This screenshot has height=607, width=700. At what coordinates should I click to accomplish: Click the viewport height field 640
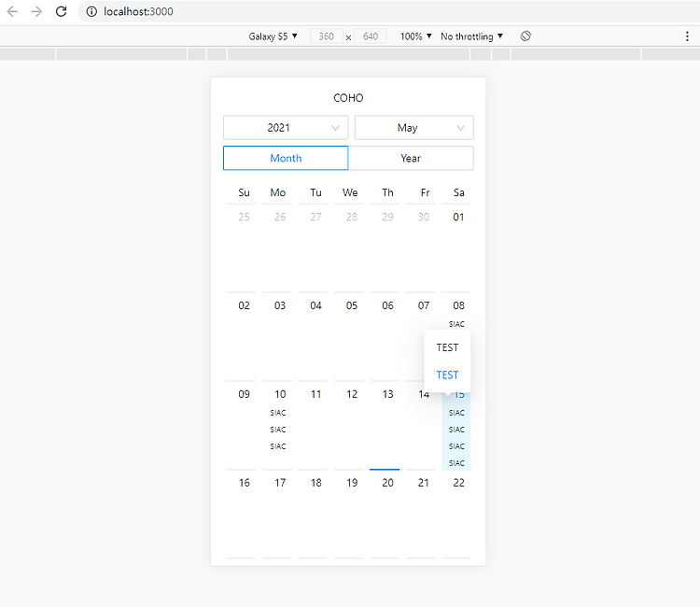371,36
